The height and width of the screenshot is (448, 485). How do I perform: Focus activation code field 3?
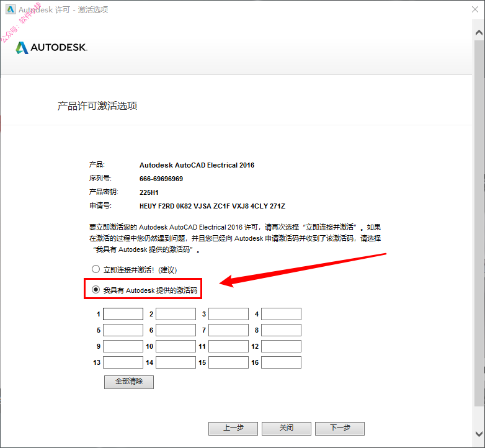tap(229, 314)
